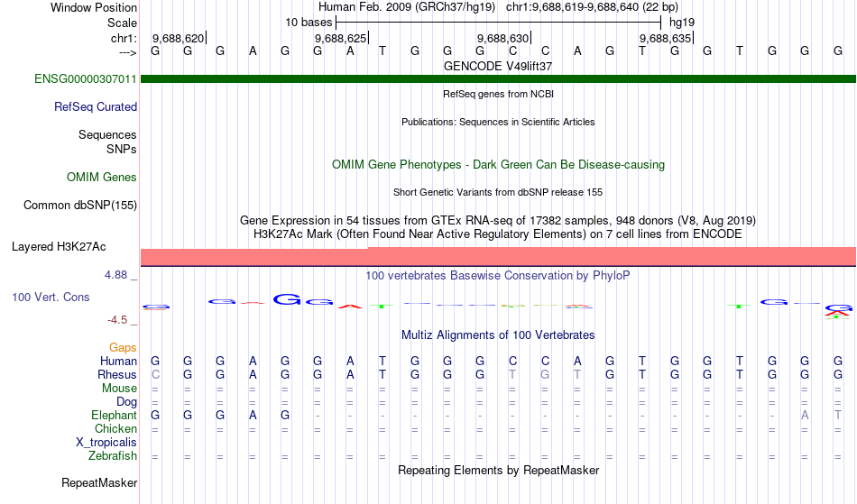Select the pink H3K27Ac signal bar

pyautogui.click(x=499, y=257)
